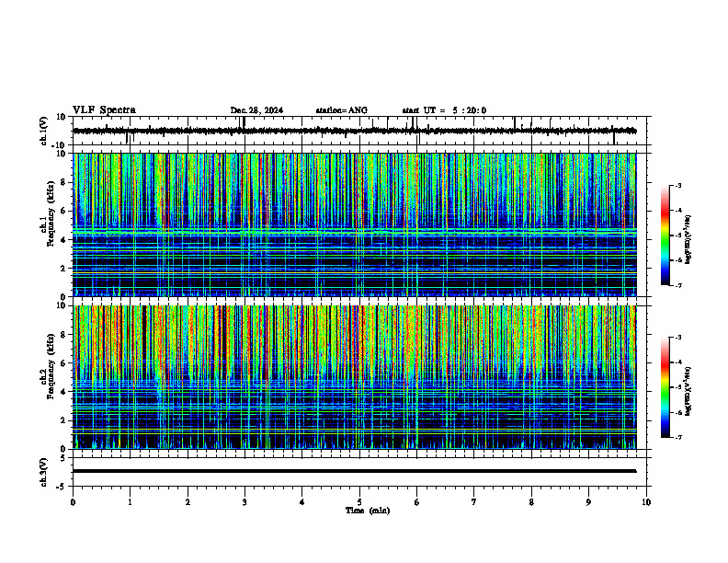Click time axis tick label "8"
The width and height of the screenshot is (728, 563).
click(x=531, y=502)
